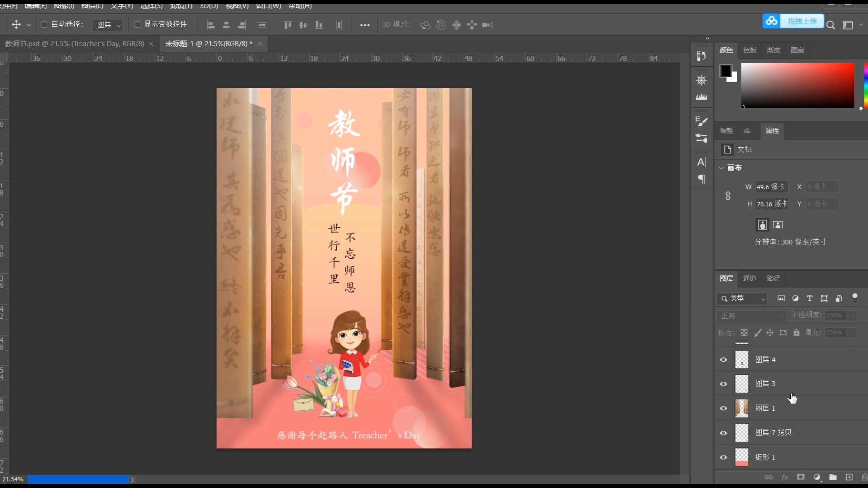Screen dimensions: 868x488
Task: Open the adjustment layer half-circle icon
Action: [817, 477]
